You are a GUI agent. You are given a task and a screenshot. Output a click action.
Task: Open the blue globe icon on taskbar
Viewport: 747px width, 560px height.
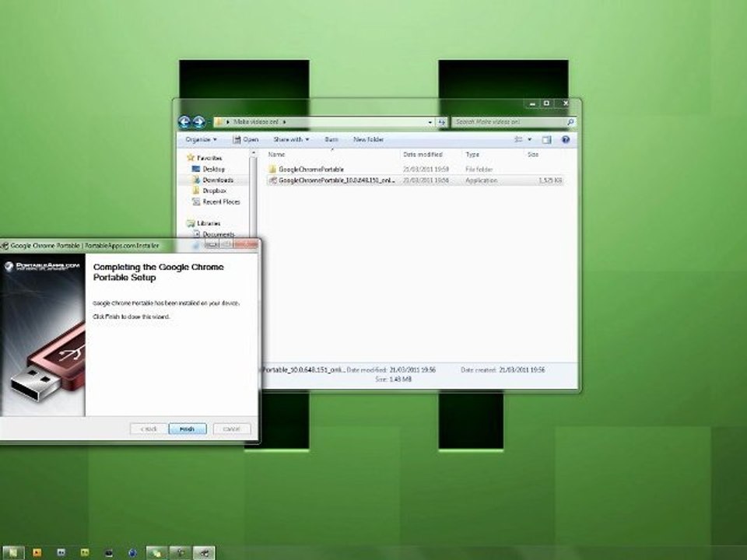pyautogui.click(x=132, y=553)
